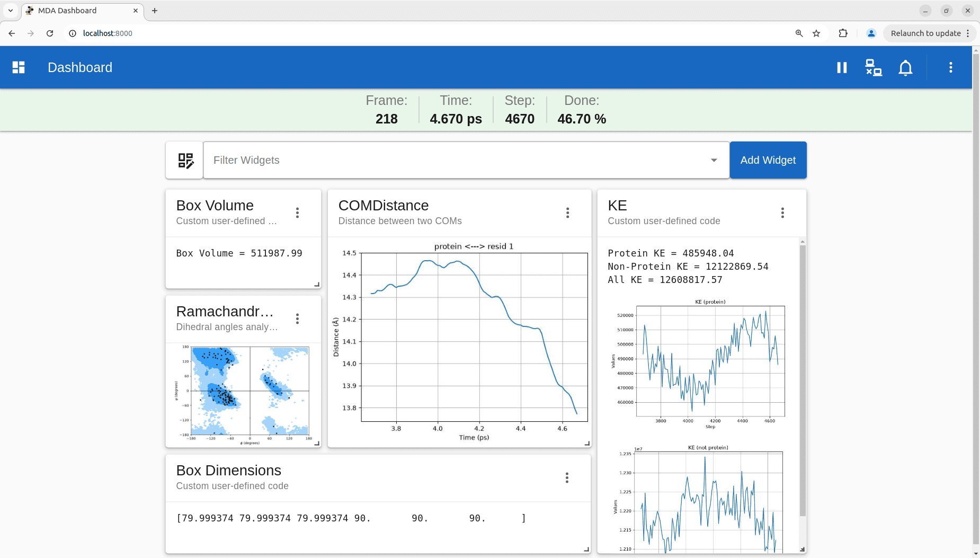Click the KE widget inner scrollbar
Screen dimensions: 980x558
coord(803,380)
